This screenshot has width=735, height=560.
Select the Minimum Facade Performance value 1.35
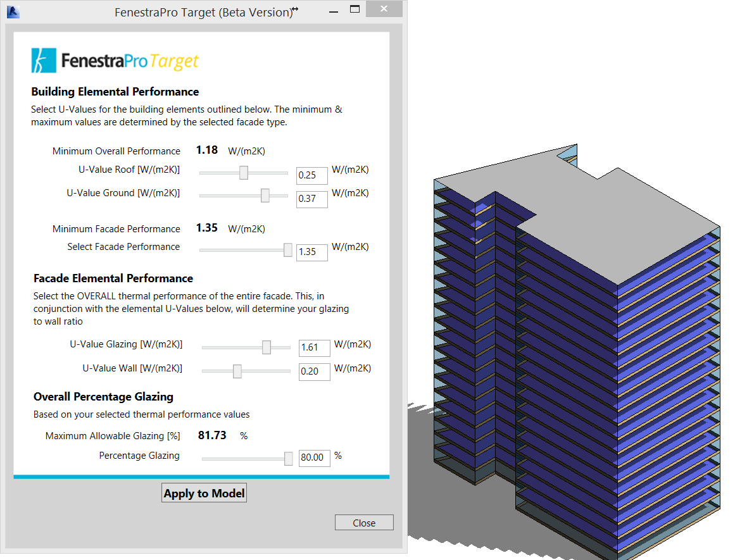(207, 228)
